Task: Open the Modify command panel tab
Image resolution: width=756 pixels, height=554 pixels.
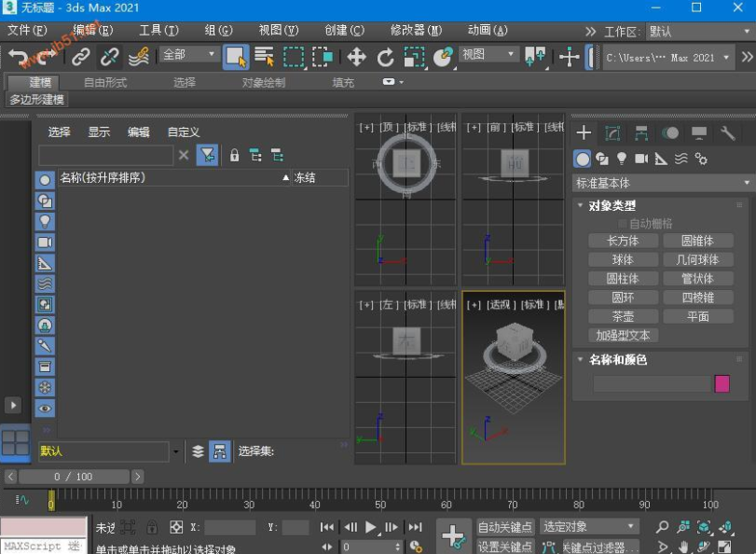Action: tap(612, 132)
